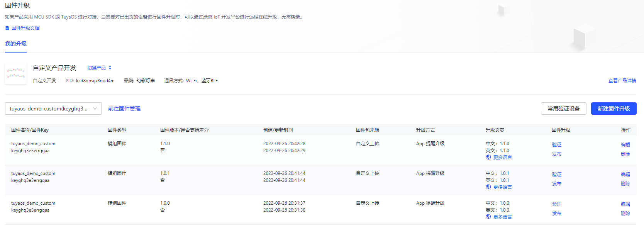The image size is (644, 229).
Task: Click the 升级文案 column header
Action: 495,130
